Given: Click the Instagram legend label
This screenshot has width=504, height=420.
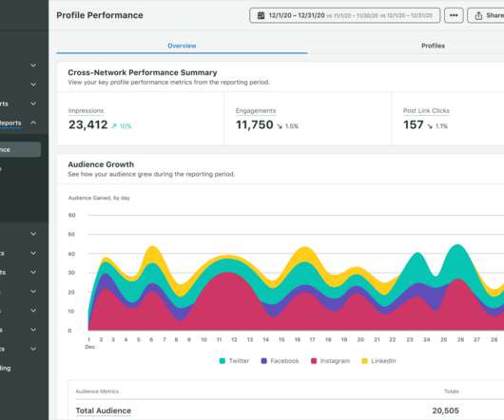Looking at the screenshot, I should [335, 361].
